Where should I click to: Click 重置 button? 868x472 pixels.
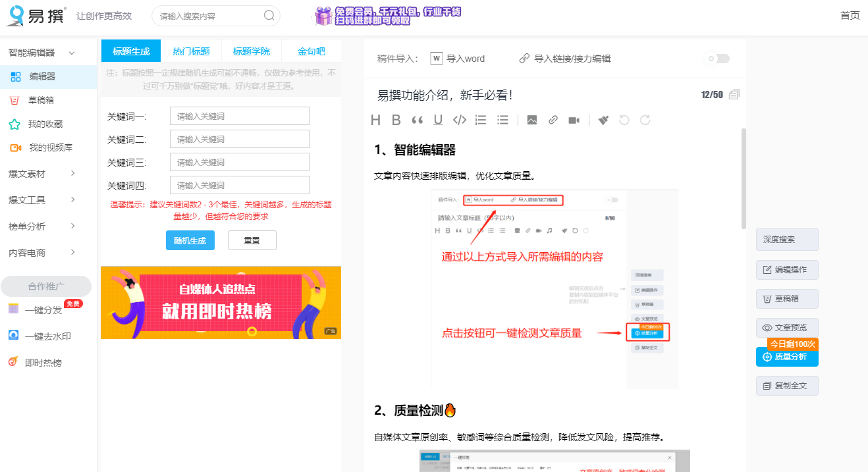click(252, 240)
